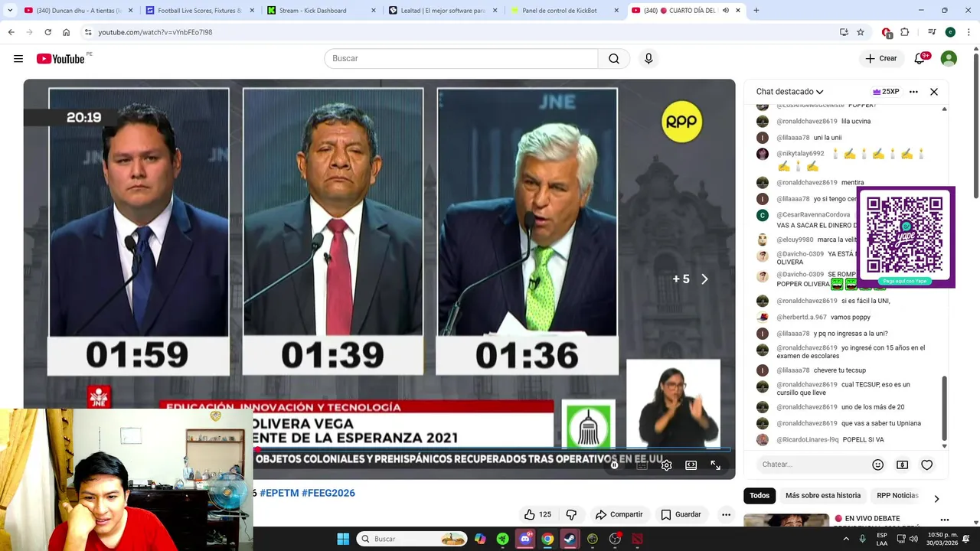Screen dimensions: 980x551
Task: Click the address bar URL
Action: click(x=155, y=32)
